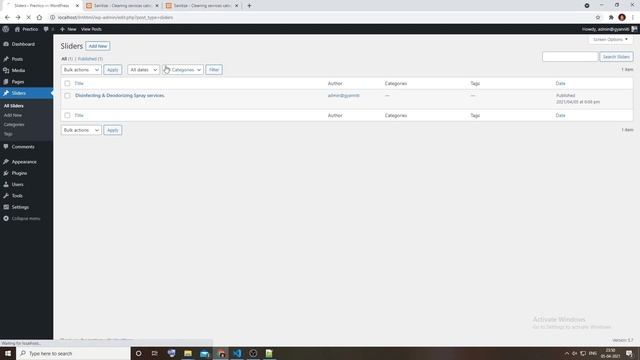Click browser back arrow

[x=7, y=18]
